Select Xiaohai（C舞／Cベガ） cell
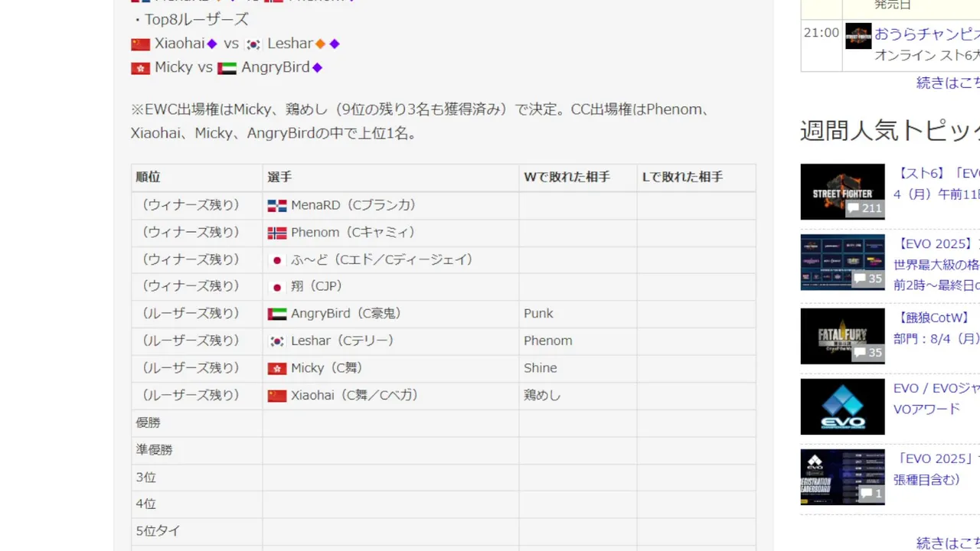 (390, 396)
